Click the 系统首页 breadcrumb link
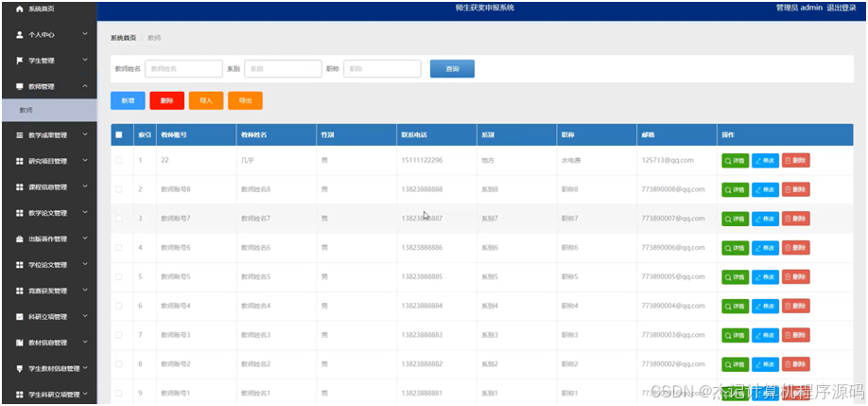The image size is (868, 406). click(x=123, y=38)
